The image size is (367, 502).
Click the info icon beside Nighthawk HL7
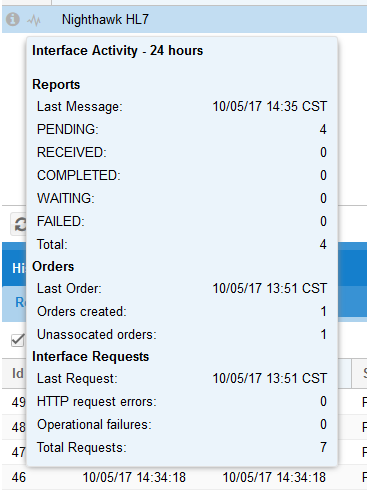[13, 19]
